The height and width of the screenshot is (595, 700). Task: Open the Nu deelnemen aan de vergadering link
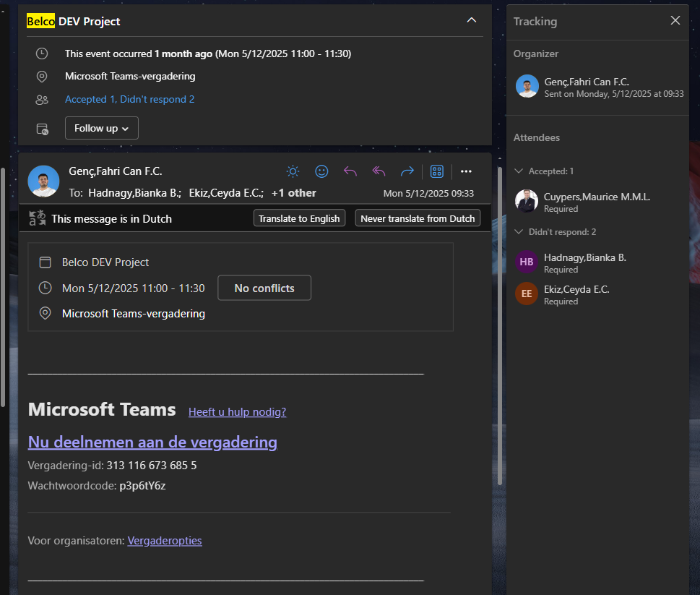click(x=152, y=442)
